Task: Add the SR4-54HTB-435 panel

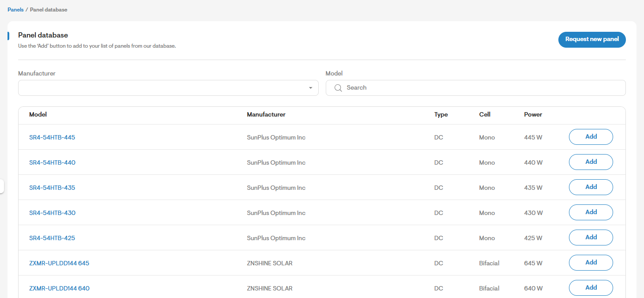Action: coord(591,187)
